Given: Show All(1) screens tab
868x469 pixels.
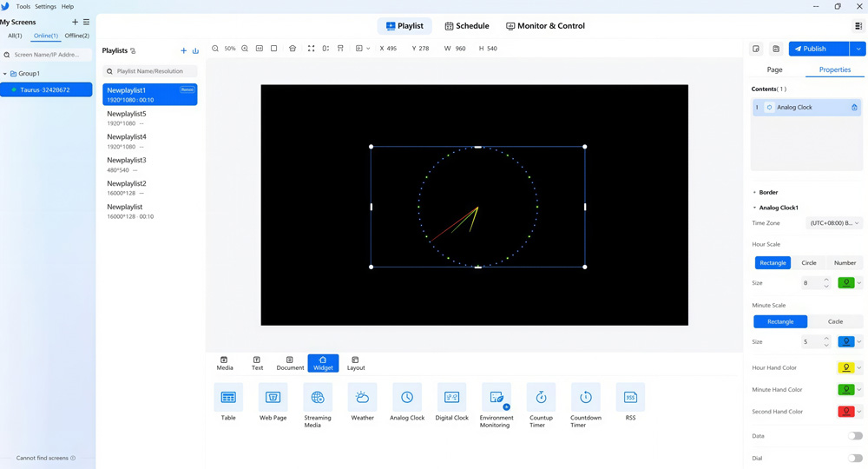Looking at the screenshot, I should [x=15, y=36].
